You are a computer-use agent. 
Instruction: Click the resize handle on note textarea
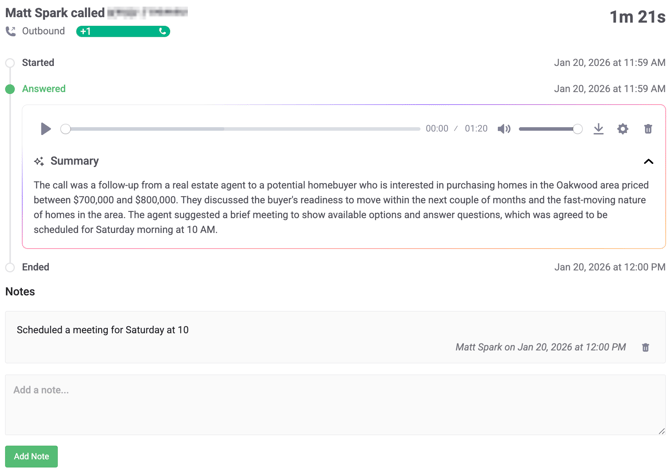[660, 430]
